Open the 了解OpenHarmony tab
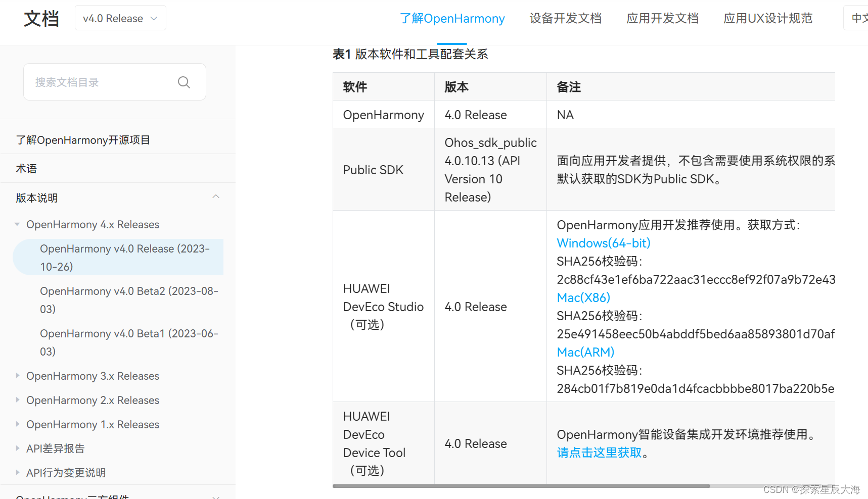The width and height of the screenshot is (868, 499). [x=452, y=19]
